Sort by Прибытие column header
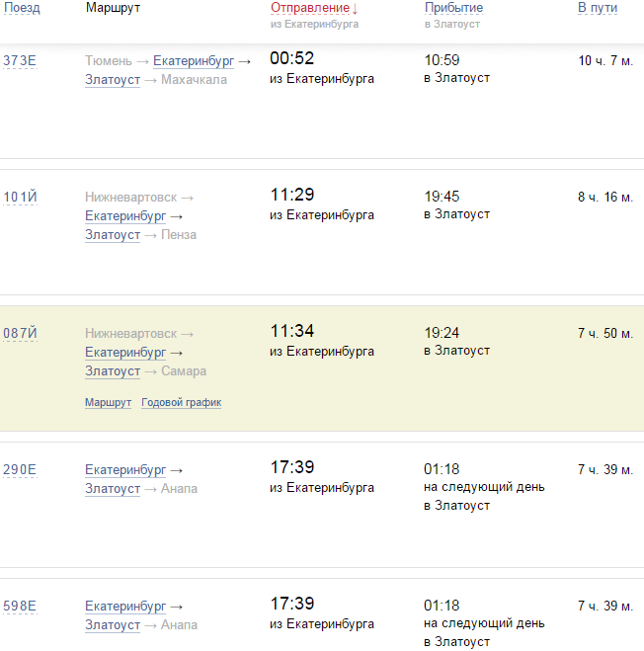Image resolution: width=644 pixels, height=651 pixels. click(453, 8)
